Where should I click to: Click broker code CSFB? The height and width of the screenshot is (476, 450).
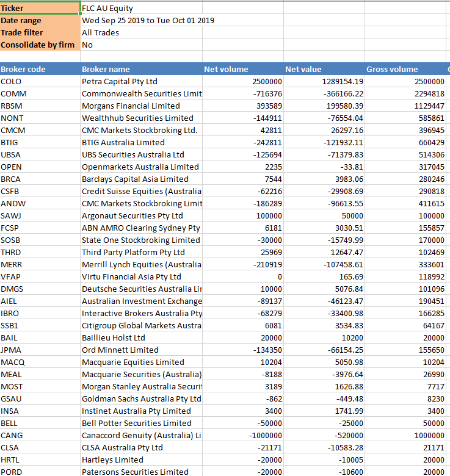tap(40, 191)
